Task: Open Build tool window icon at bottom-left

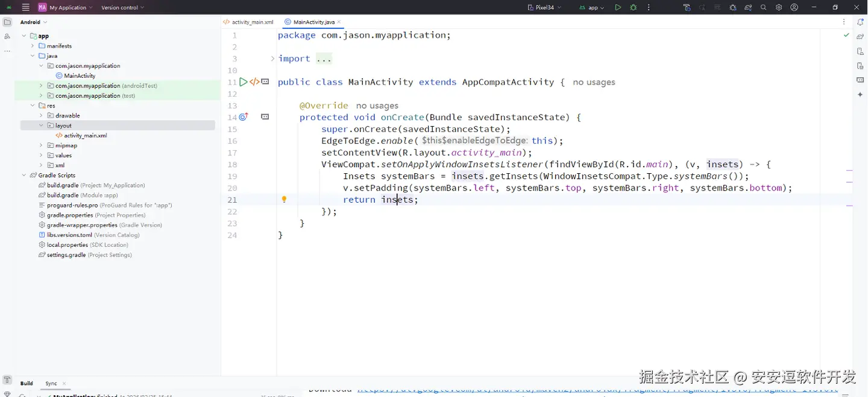Action: pos(7,380)
